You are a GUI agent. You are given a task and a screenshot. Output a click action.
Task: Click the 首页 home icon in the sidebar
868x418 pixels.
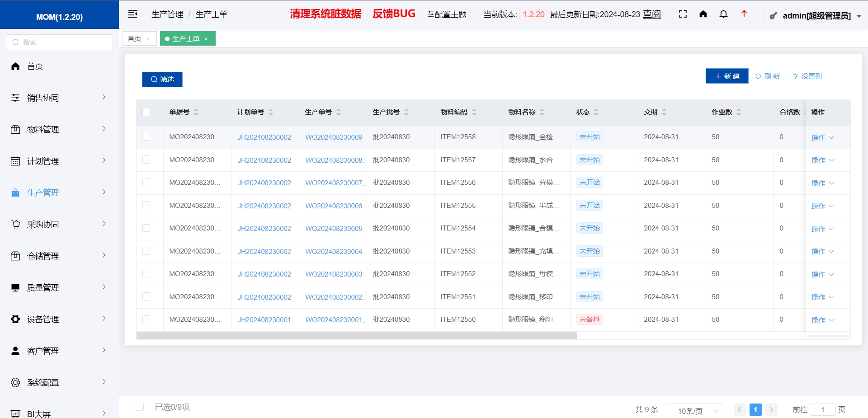[15, 66]
